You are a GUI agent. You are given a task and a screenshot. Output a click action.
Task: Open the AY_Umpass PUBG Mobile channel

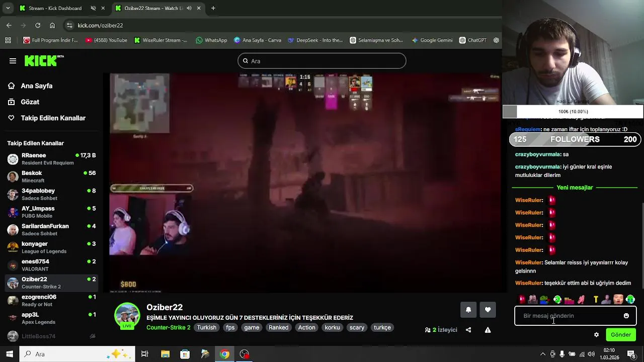52,212
